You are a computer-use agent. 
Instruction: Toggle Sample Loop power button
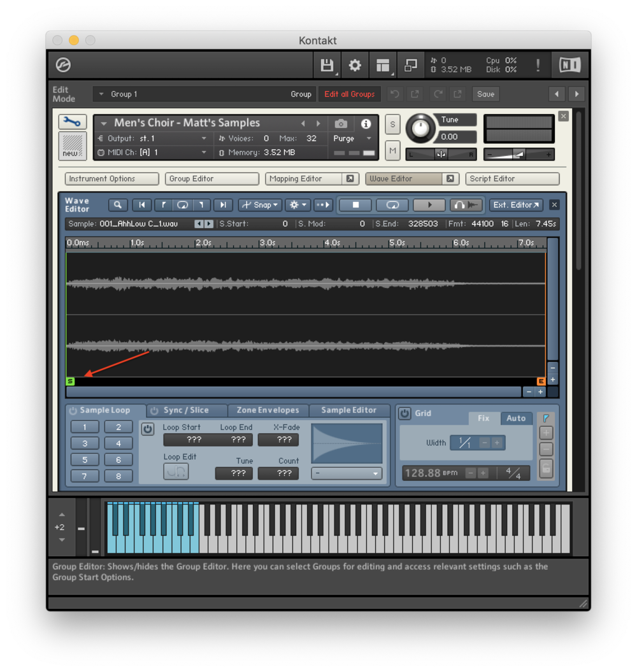click(73, 410)
